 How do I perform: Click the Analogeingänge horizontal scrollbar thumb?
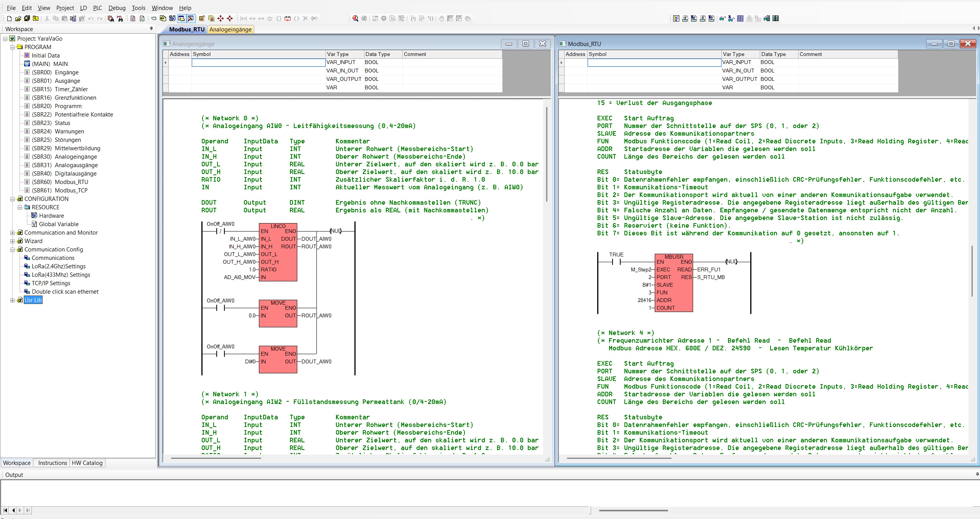pyautogui.click(x=216, y=458)
